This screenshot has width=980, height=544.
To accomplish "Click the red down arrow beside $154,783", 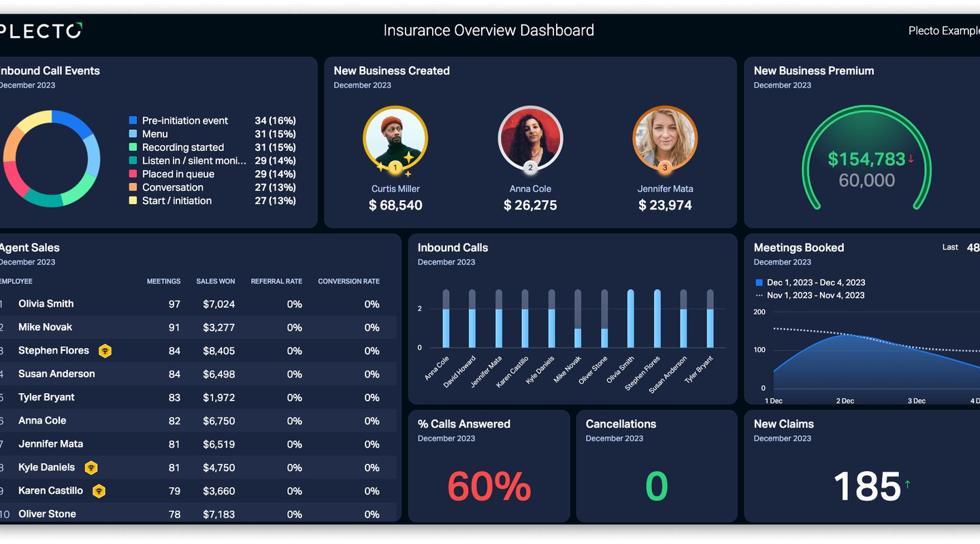I will click(911, 159).
